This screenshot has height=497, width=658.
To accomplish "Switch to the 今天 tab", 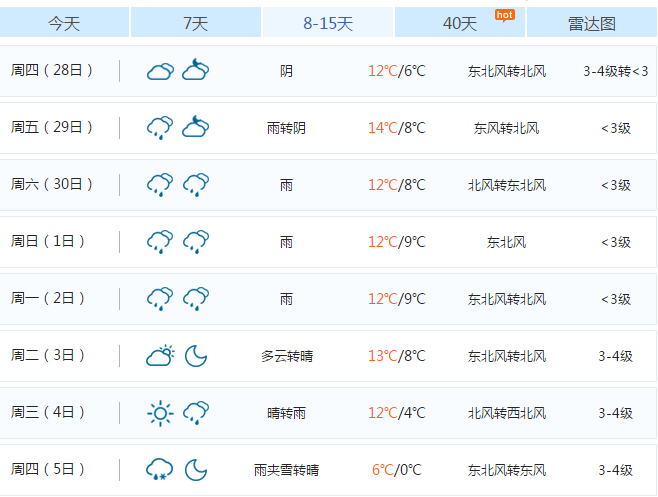I will pos(64,23).
